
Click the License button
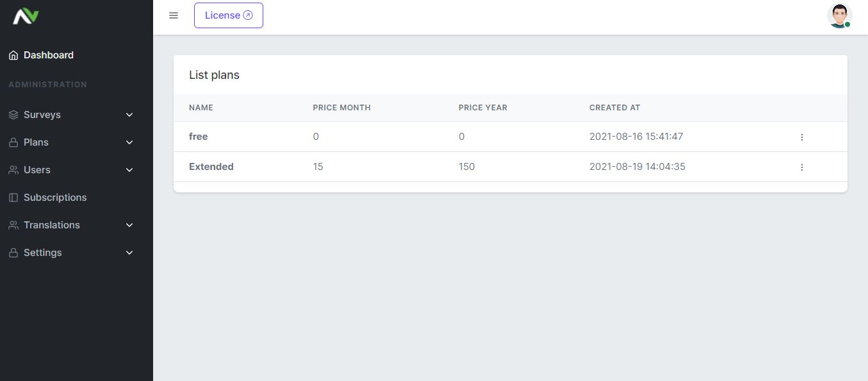click(x=229, y=15)
